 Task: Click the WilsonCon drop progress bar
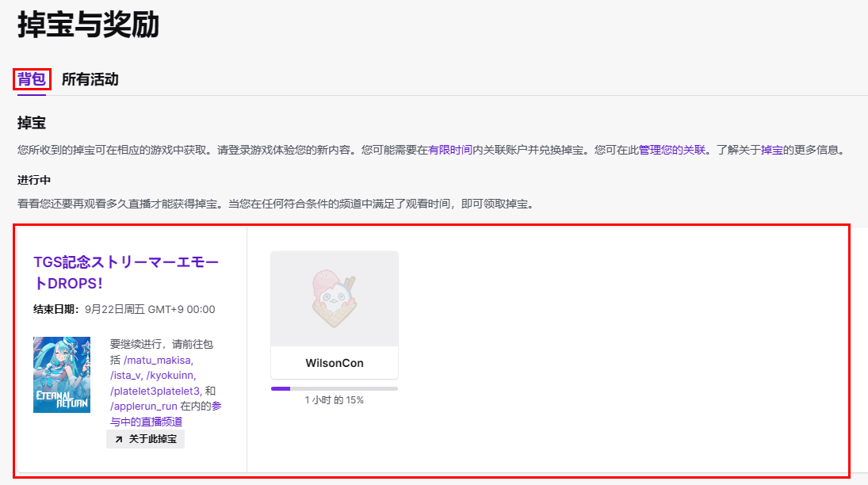coord(334,388)
